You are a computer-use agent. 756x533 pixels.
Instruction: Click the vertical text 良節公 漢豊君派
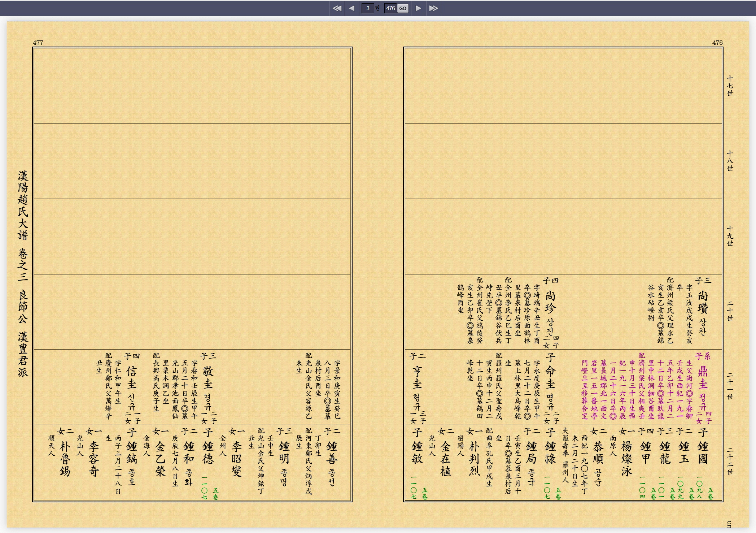(x=23, y=333)
